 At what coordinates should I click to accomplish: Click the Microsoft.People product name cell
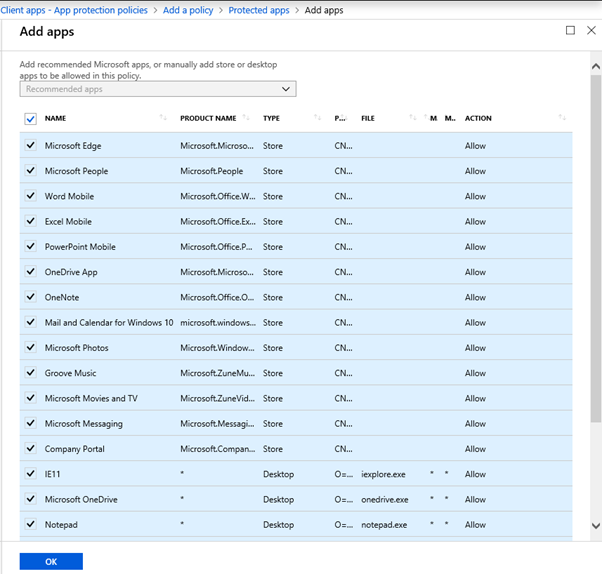[212, 171]
